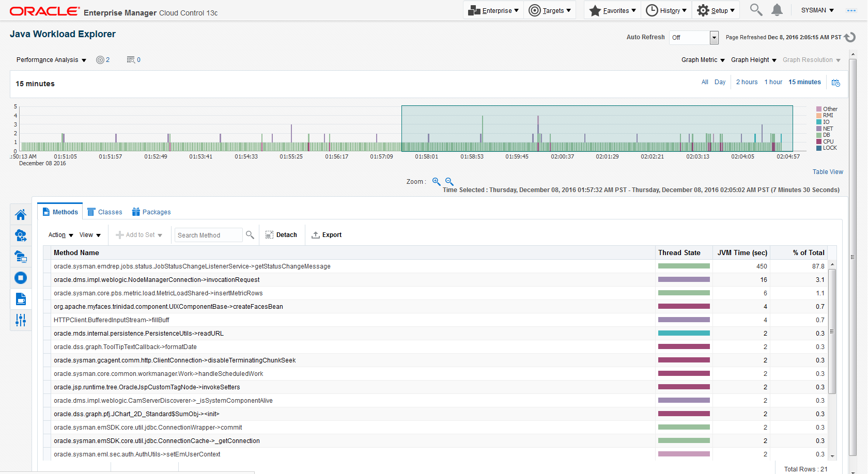Open the custom time range calendar icon
This screenshot has height=474, width=868.
pyautogui.click(x=836, y=83)
